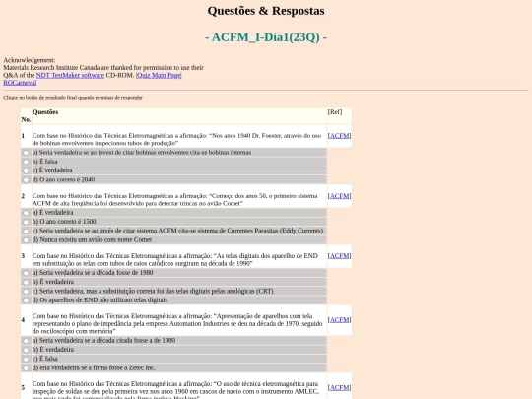Select 'a) É verdadeira' for question 2

coord(26,213)
